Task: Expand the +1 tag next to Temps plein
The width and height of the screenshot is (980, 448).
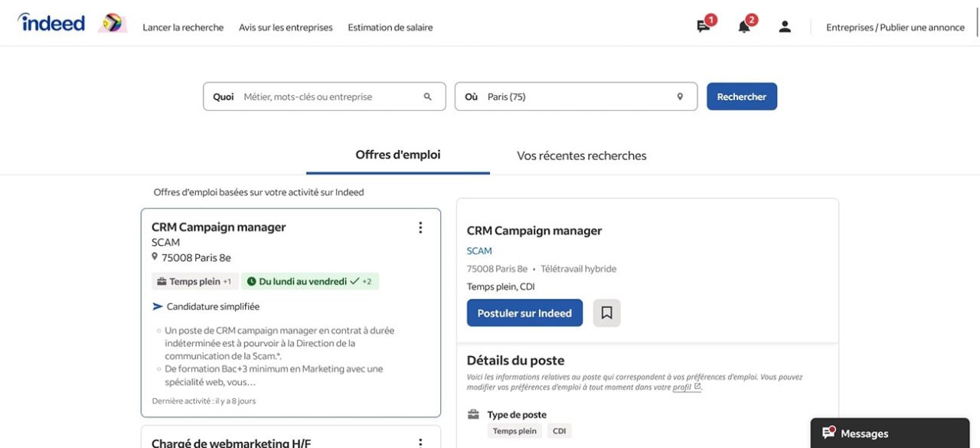Action: coord(225,281)
